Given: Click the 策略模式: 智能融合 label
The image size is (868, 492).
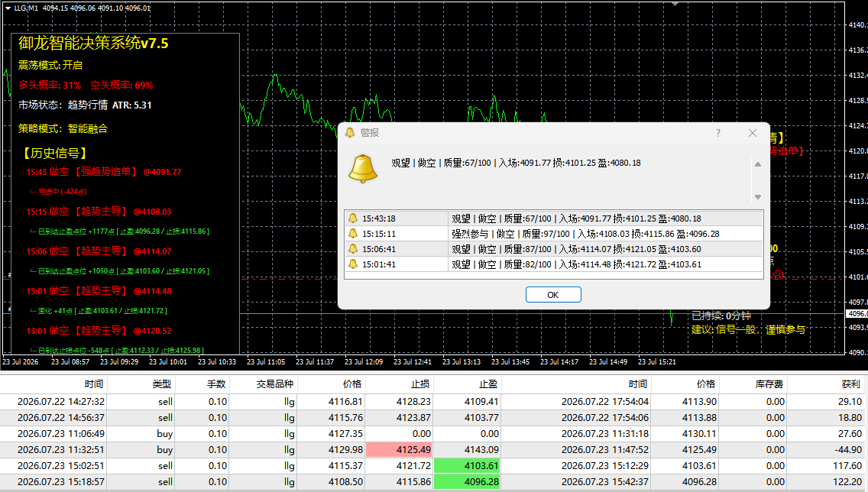Looking at the screenshot, I should click(63, 128).
